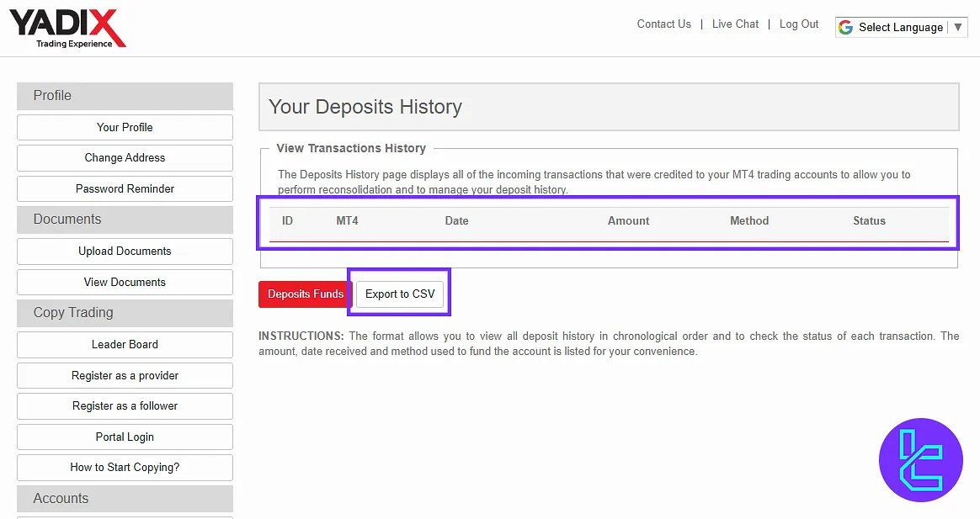Click Export to CSV button

400,294
